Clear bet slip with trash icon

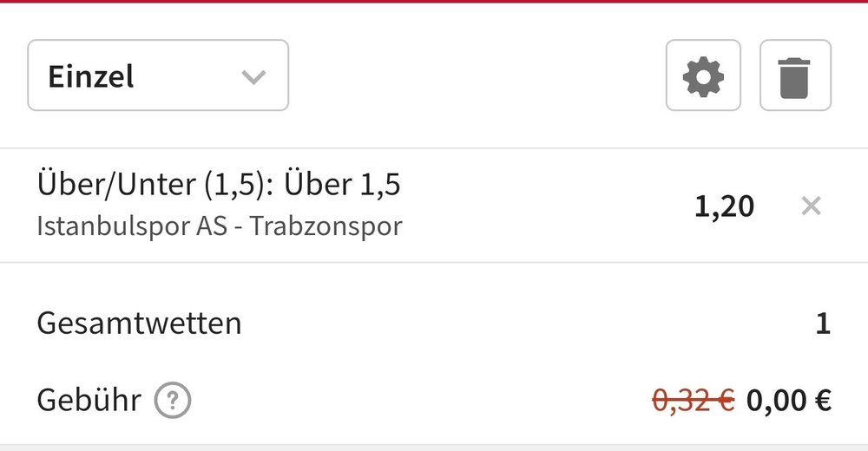pos(795,75)
